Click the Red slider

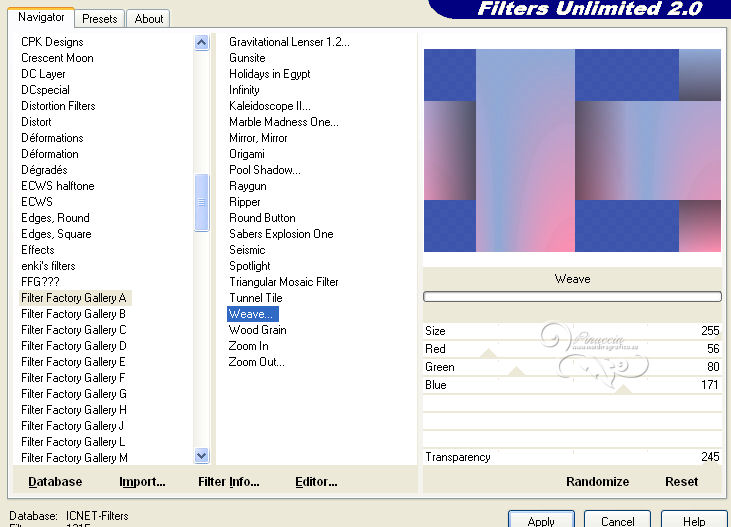pos(572,349)
